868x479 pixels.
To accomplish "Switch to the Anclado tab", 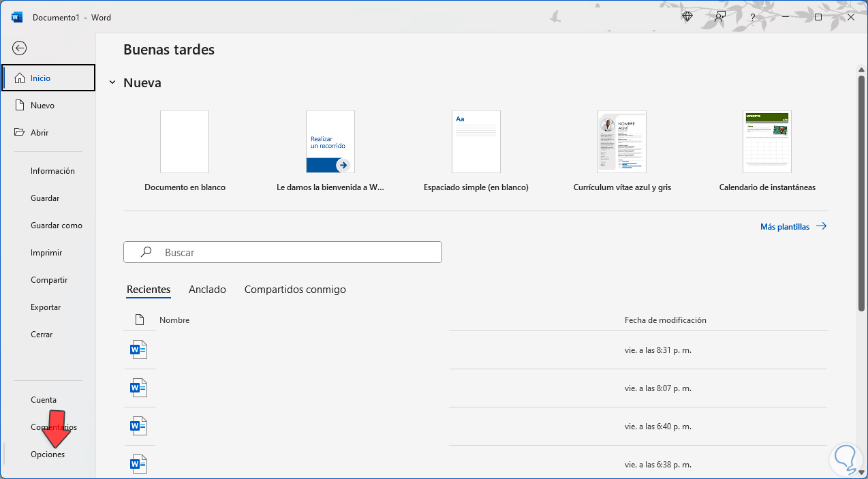I will [x=207, y=290].
